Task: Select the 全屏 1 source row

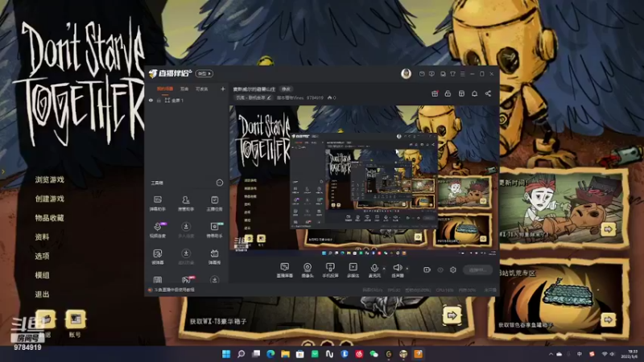Action: (186, 100)
